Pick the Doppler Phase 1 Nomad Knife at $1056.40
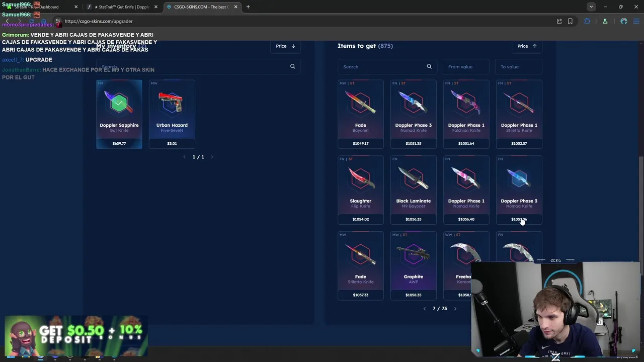 (x=466, y=190)
